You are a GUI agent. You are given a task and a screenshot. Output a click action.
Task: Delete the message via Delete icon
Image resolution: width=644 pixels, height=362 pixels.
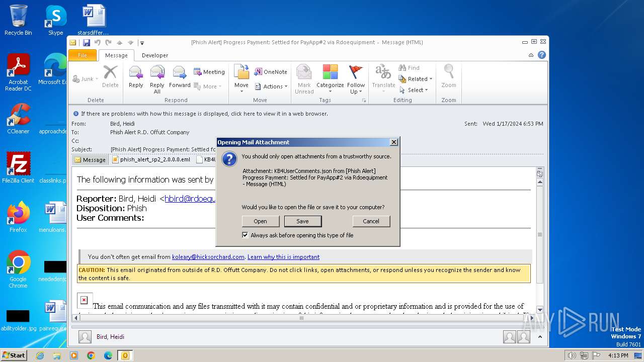click(110, 77)
